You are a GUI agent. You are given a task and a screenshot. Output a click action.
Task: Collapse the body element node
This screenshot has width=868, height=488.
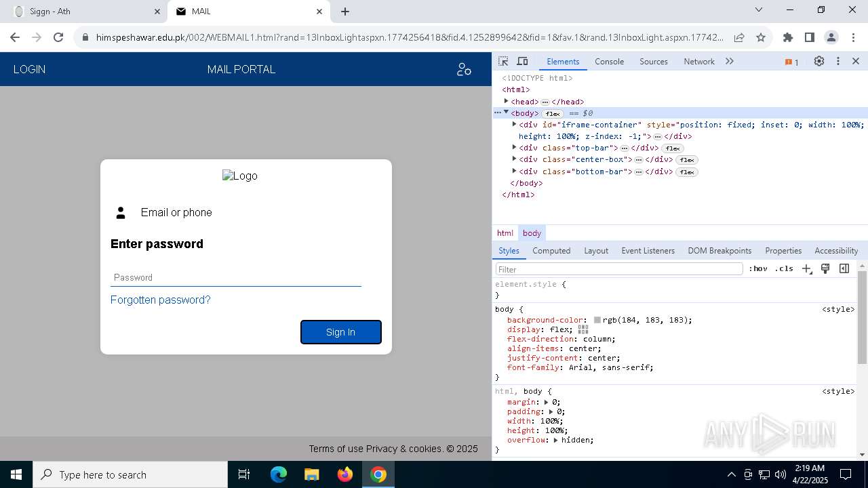click(x=506, y=113)
